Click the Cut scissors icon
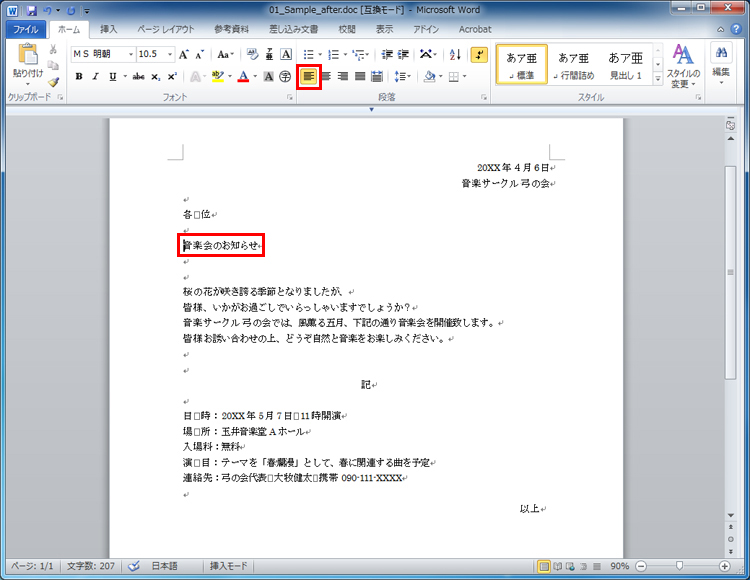 point(53,49)
